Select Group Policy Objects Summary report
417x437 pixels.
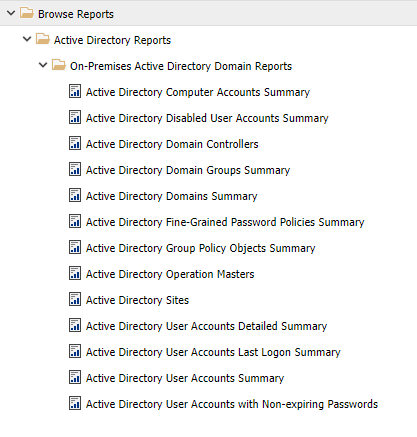pos(201,248)
